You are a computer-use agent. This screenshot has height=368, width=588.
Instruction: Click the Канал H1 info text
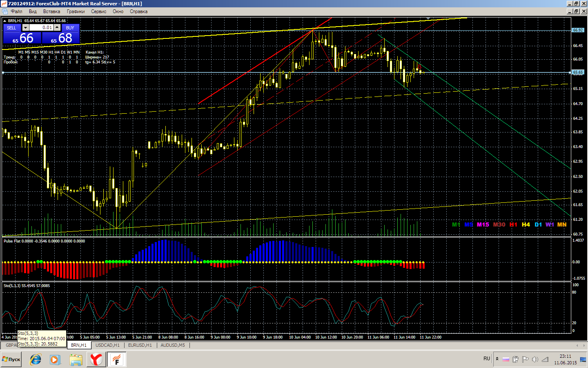click(95, 52)
